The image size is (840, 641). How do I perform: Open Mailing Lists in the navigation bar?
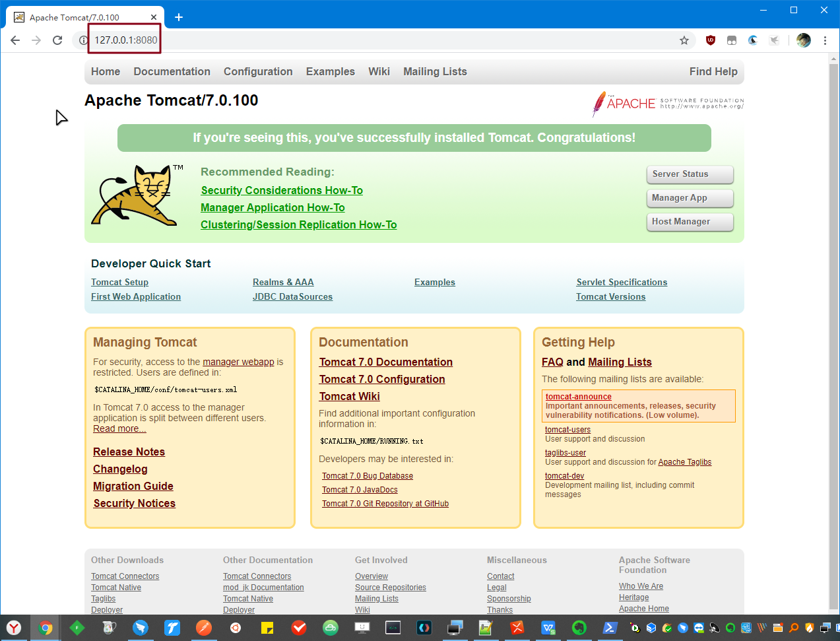(x=436, y=71)
